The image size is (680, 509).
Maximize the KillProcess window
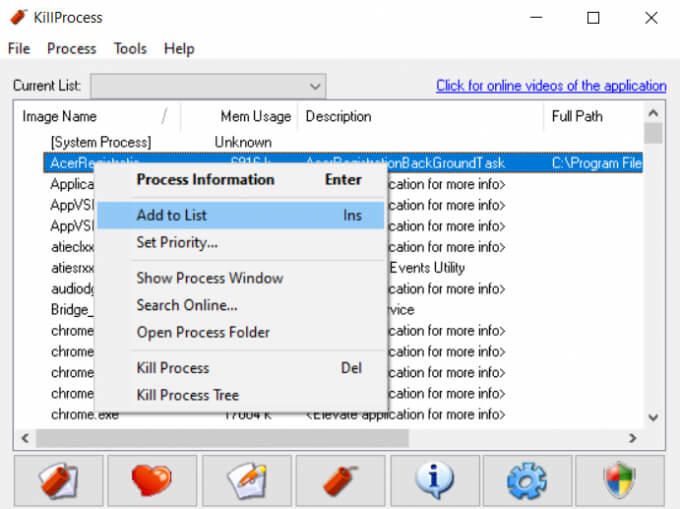coord(593,18)
